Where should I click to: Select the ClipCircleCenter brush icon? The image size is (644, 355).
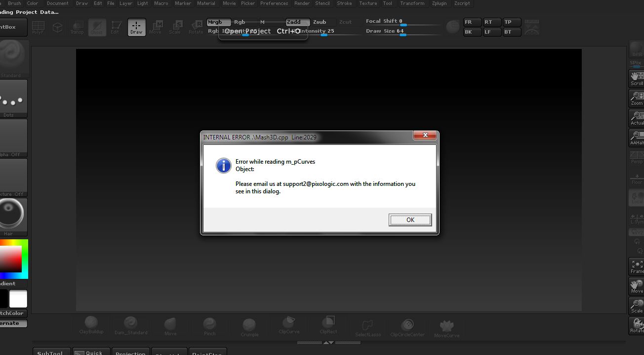pos(407,328)
